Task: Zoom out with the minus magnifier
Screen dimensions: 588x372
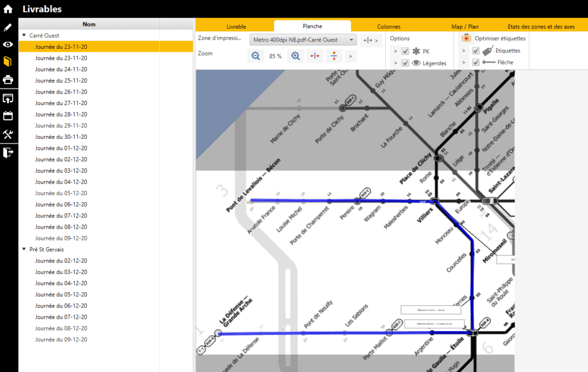Action: (256, 56)
